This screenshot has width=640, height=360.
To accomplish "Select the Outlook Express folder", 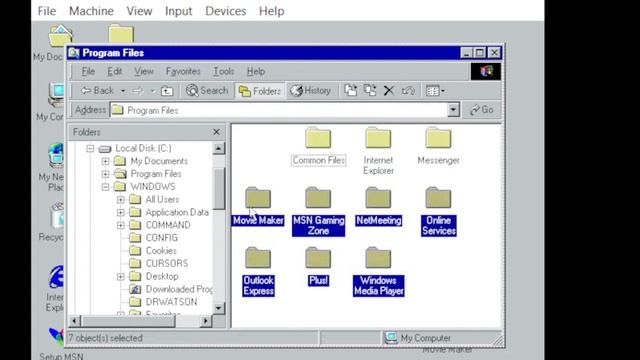I will 258,271.
